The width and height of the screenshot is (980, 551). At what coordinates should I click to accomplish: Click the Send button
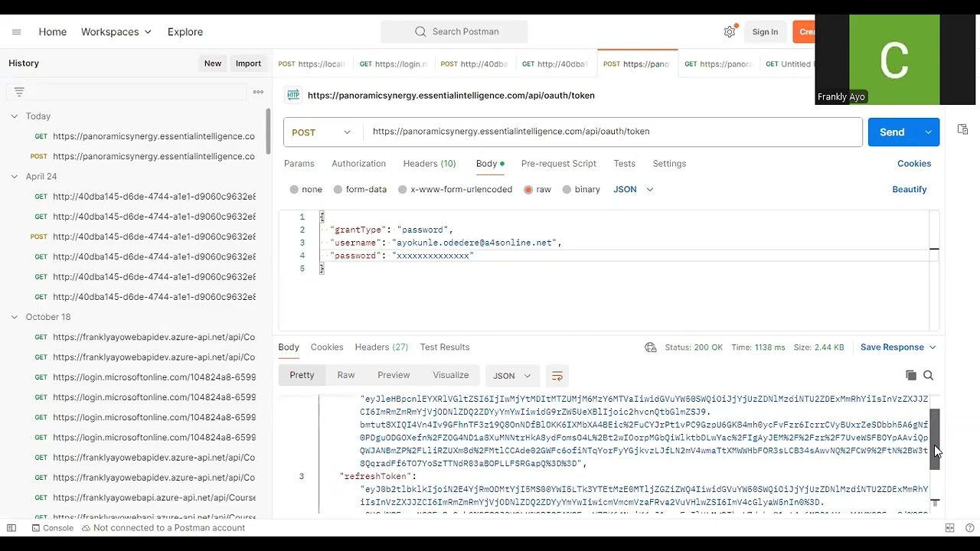click(x=892, y=132)
